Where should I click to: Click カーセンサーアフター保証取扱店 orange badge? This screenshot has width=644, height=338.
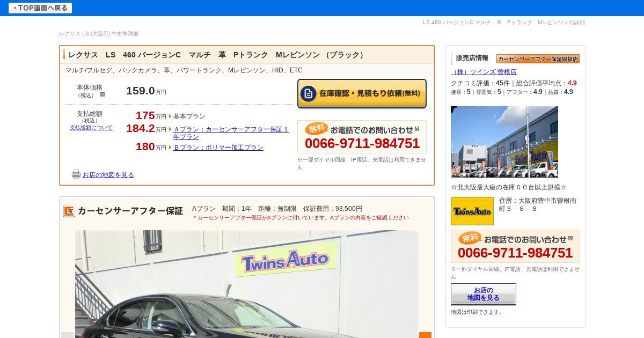pos(538,58)
